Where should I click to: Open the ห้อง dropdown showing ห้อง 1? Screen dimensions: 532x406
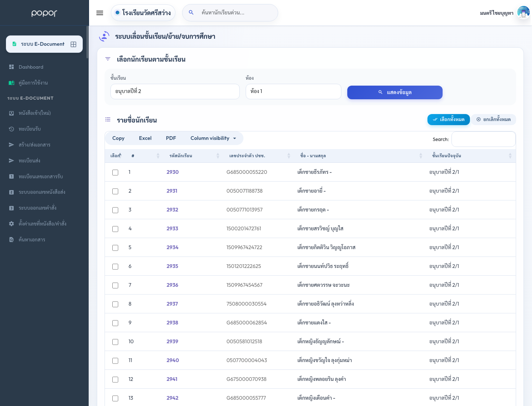[293, 92]
